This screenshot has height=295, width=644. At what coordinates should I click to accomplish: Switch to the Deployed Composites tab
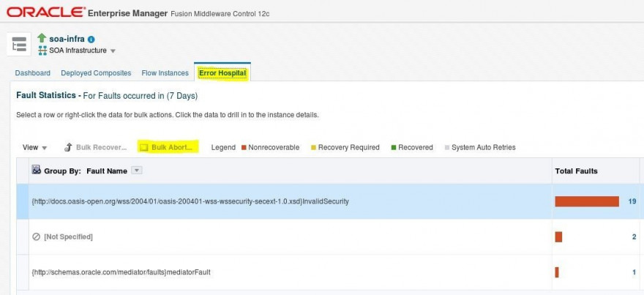click(96, 73)
